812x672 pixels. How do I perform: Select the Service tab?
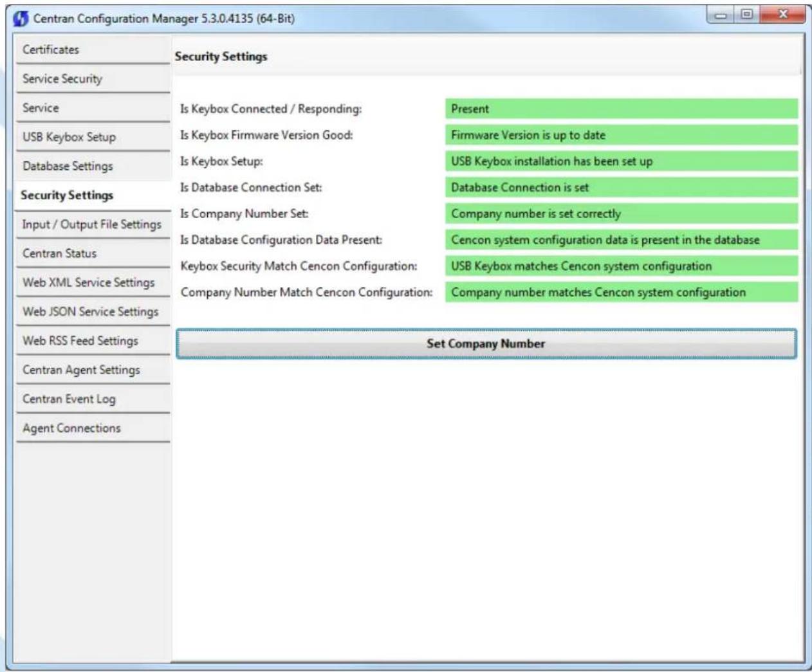(93, 108)
